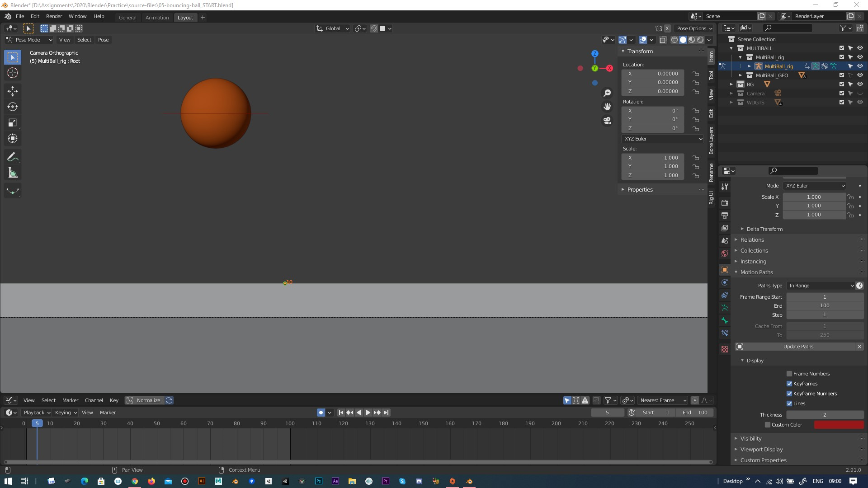The width and height of the screenshot is (868, 488).
Task: Select the Annotate tool
Action: 12,156
